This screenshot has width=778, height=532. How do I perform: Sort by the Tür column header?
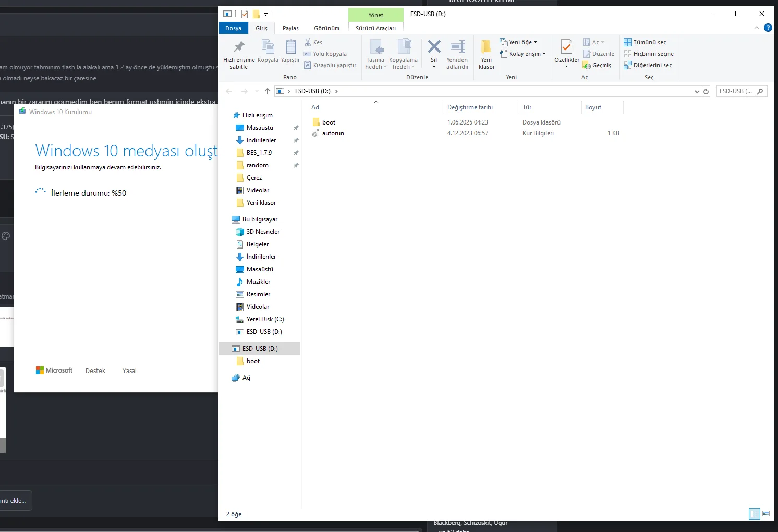pyautogui.click(x=550, y=107)
